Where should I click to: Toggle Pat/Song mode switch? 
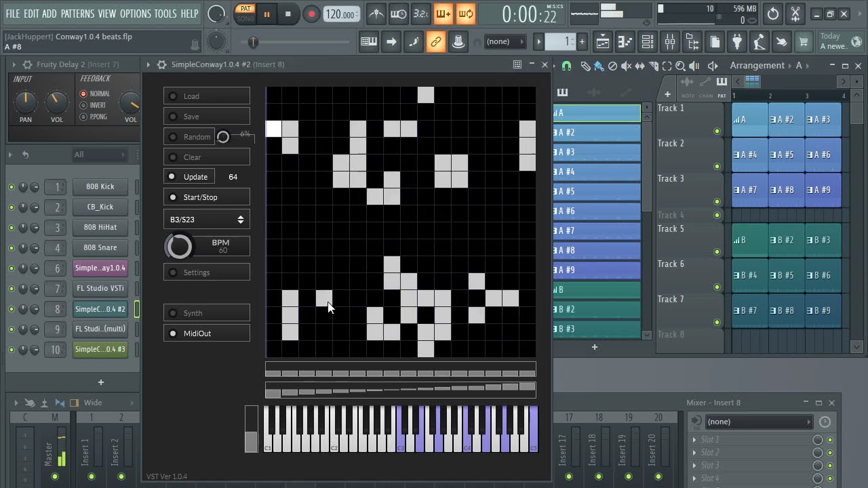245,14
